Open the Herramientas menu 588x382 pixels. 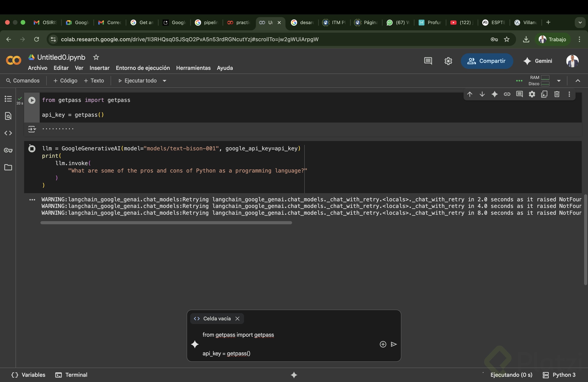pyautogui.click(x=193, y=68)
